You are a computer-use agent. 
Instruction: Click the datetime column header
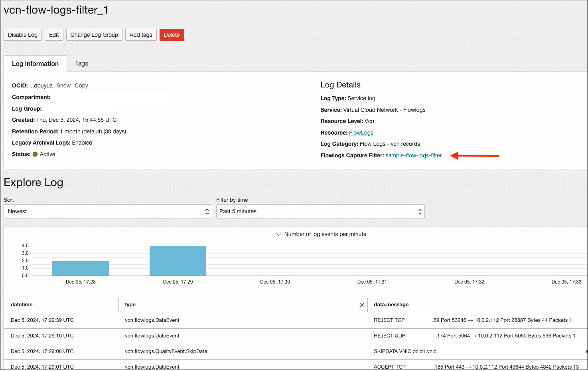pyautogui.click(x=22, y=305)
